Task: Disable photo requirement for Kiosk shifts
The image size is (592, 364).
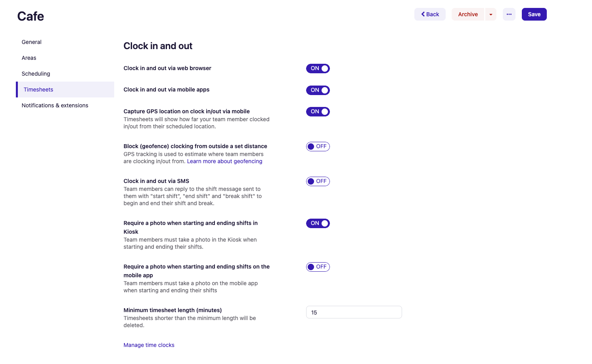Action: (x=318, y=223)
